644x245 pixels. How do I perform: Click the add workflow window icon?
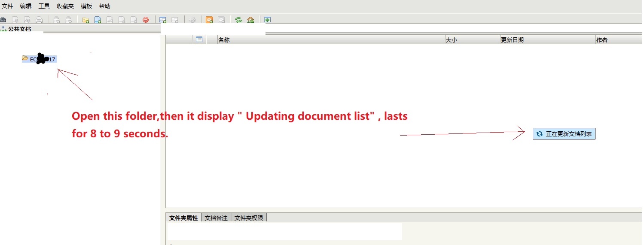pyautogui.click(x=163, y=20)
